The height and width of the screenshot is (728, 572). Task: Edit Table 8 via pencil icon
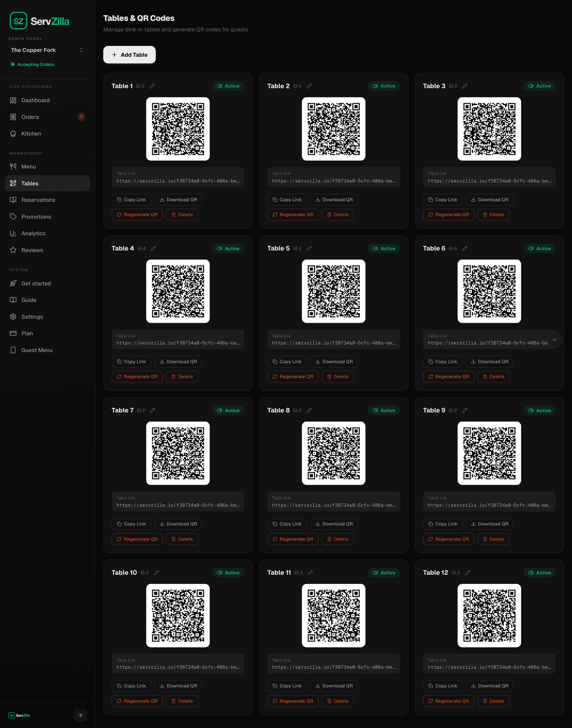pyautogui.click(x=309, y=410)
